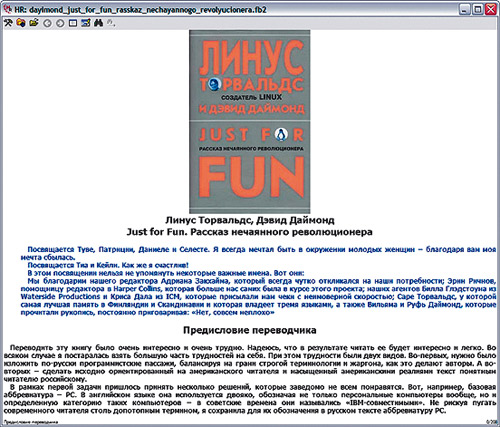
Task: Click the blue line 'Посвящается Туве, Патриции'
Action: coord(258,253)
